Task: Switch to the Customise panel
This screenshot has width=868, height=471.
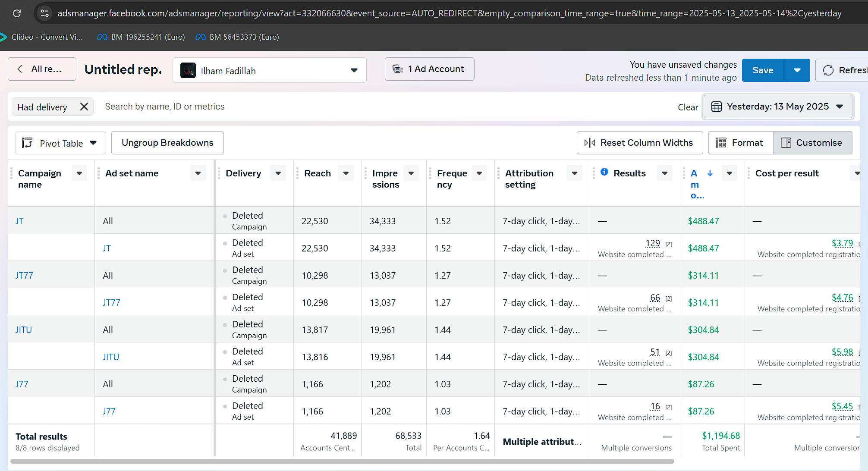Action: [x=812, y=143]
